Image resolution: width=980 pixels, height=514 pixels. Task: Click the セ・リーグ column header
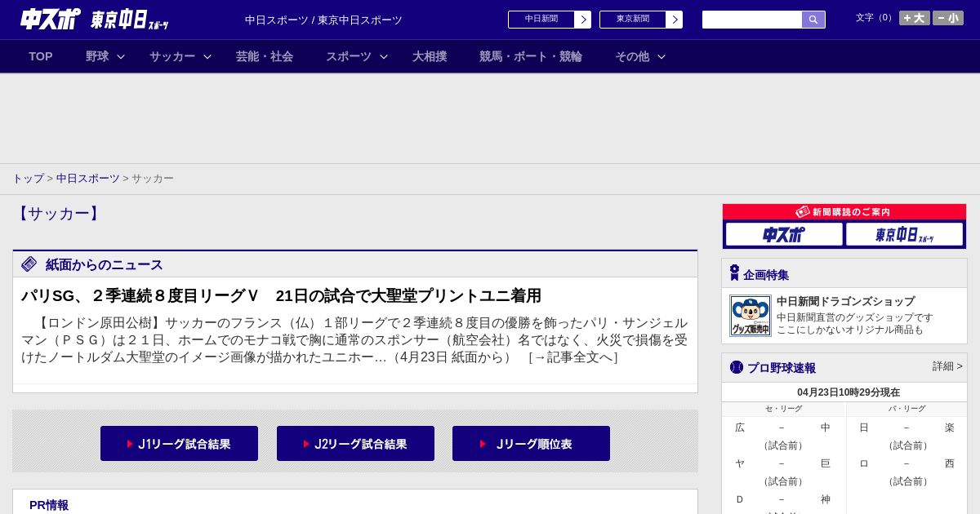tap(783, 409)
